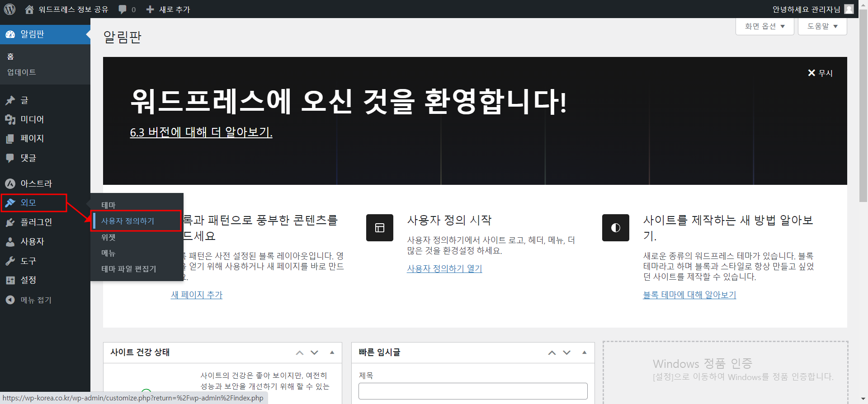868x404 pixels.
Task: Click into the 제목 input field
Action: click(473, 391)
